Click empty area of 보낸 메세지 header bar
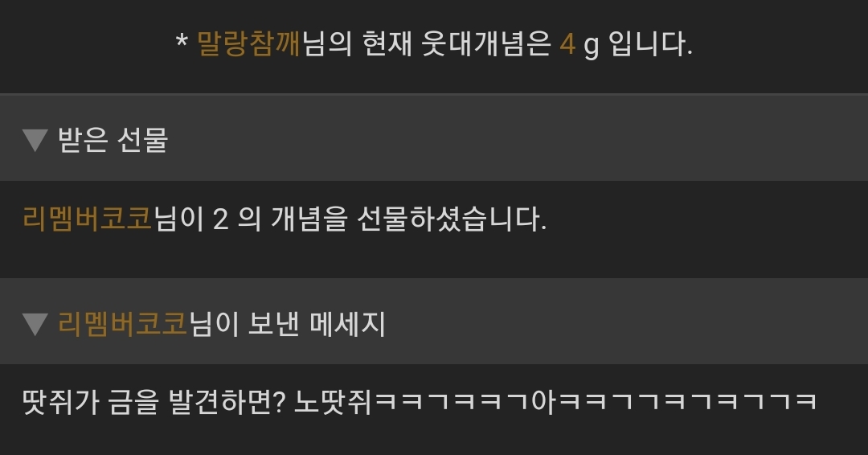 tap(625, 322)
